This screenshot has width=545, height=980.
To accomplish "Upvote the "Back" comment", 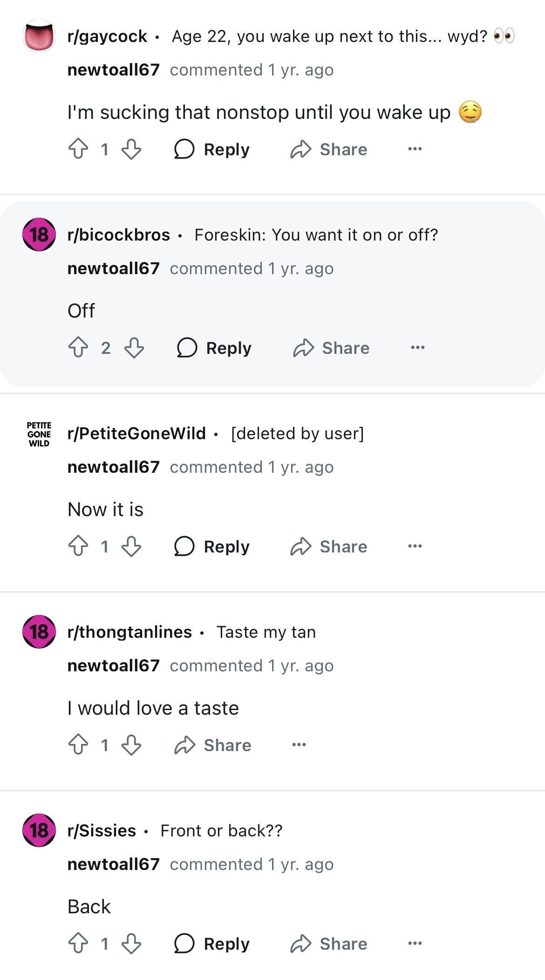I will 78,944.
